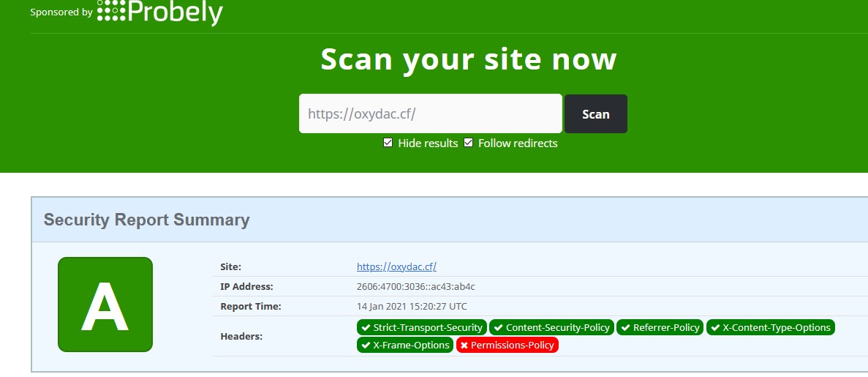Click the IP address value 2606:4700:3036::ac43:ab4c
Screen dimensions: 868x377
click(415, 286)
